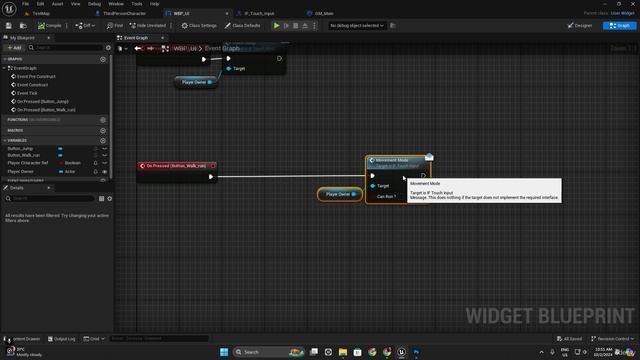
Task: Toggle visibility for Button_Jump variable
Action: [105, 149]
